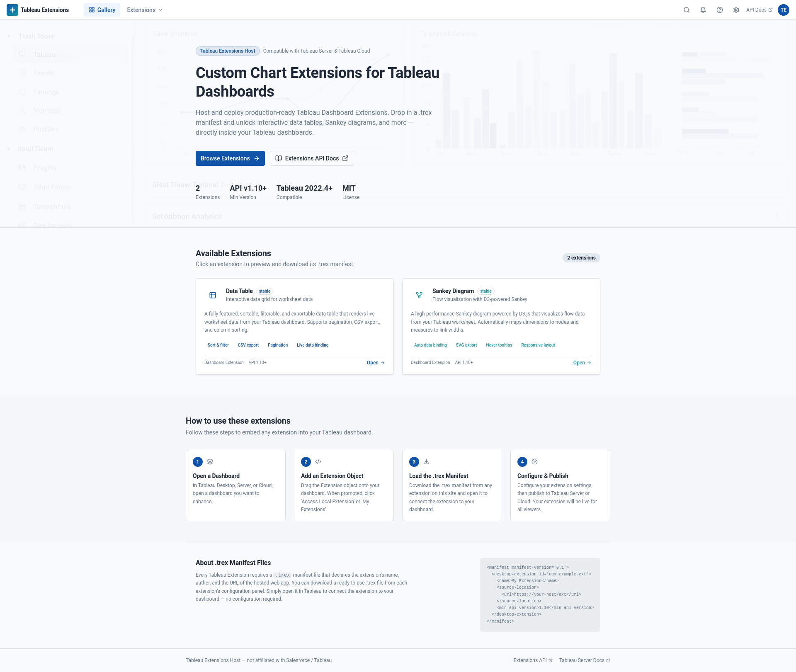
Task: Click download icon in step 3 card
Action: pyautogui.click(x=426, y=461)
